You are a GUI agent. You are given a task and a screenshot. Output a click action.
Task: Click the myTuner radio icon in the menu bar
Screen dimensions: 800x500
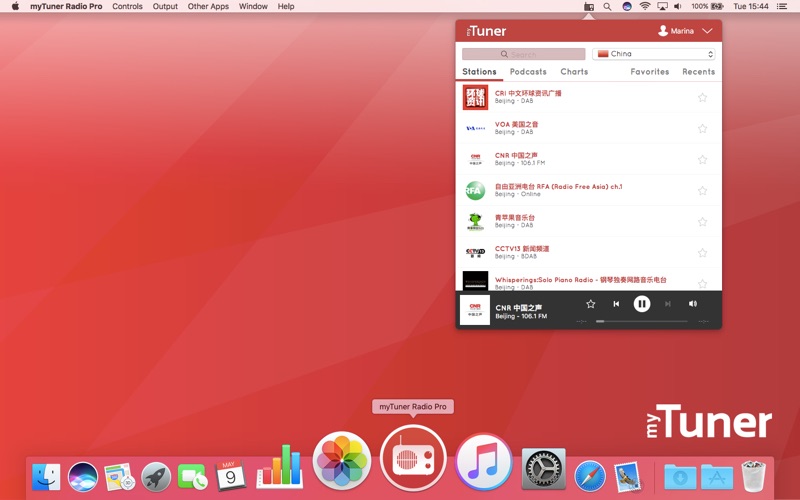tap(589, 7)
